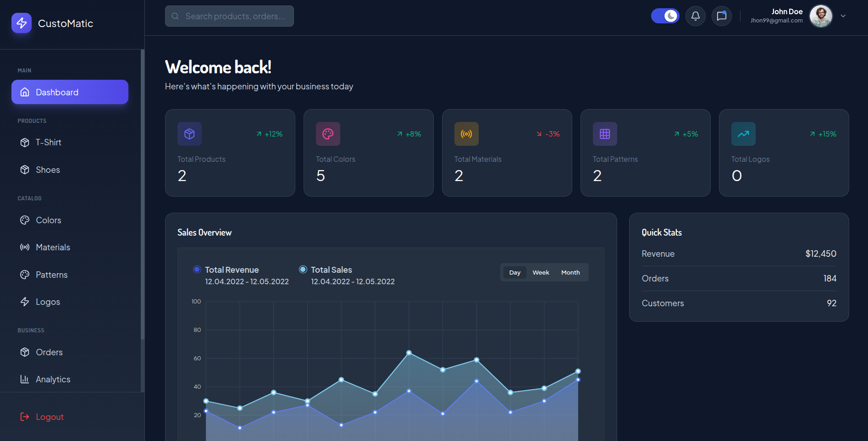The image size is (868, 441).
Task: Click the Total Patterns grid icon
Action: pos(605,134)
